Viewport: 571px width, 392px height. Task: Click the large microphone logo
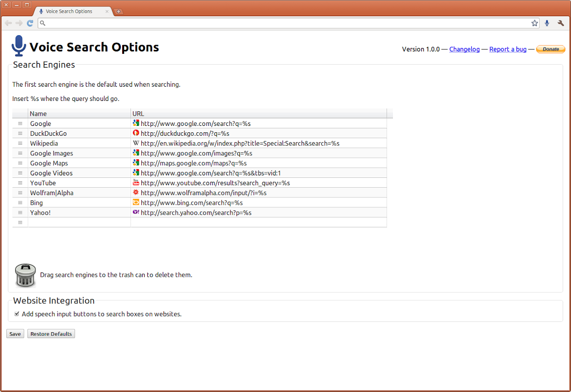19,46
